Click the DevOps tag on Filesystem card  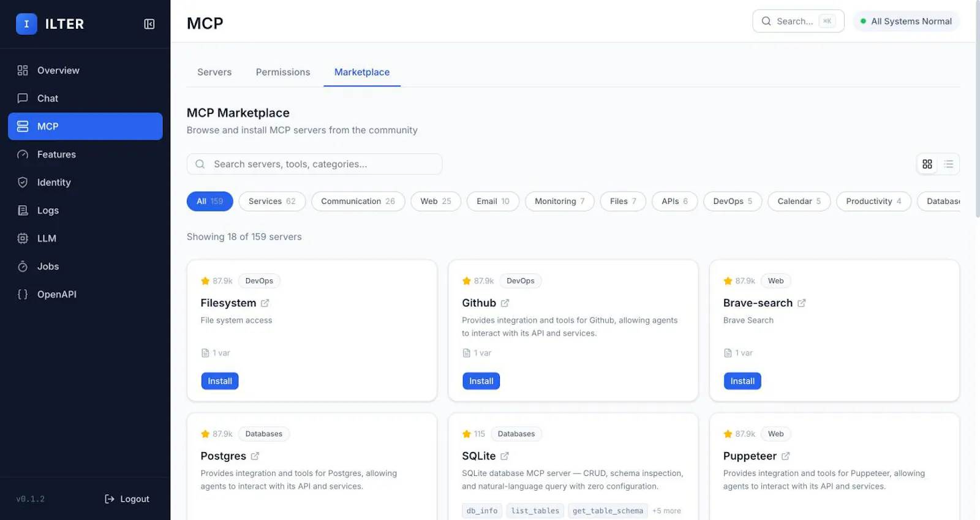(x=259, y=281)
